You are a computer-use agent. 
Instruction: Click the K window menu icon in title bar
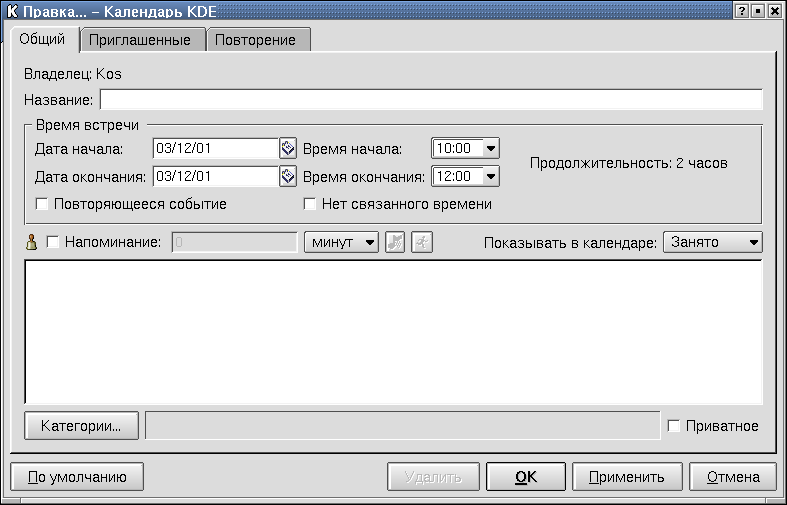point(12,10)
